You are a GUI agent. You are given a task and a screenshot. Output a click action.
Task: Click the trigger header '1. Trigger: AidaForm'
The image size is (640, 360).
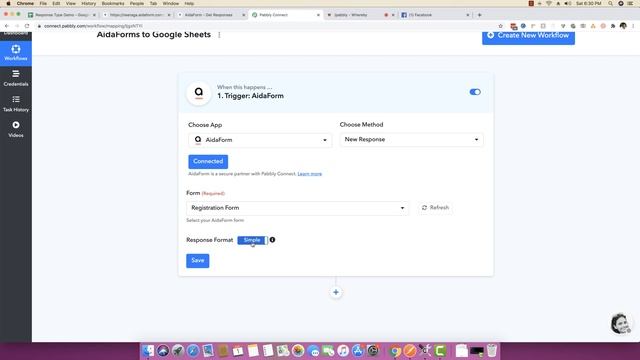point(250,96)
